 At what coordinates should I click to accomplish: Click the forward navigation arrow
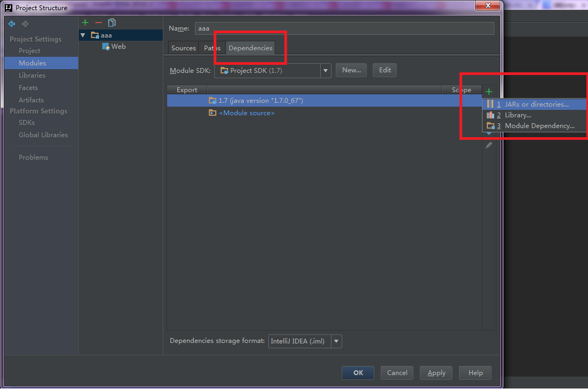pos(25,24)
